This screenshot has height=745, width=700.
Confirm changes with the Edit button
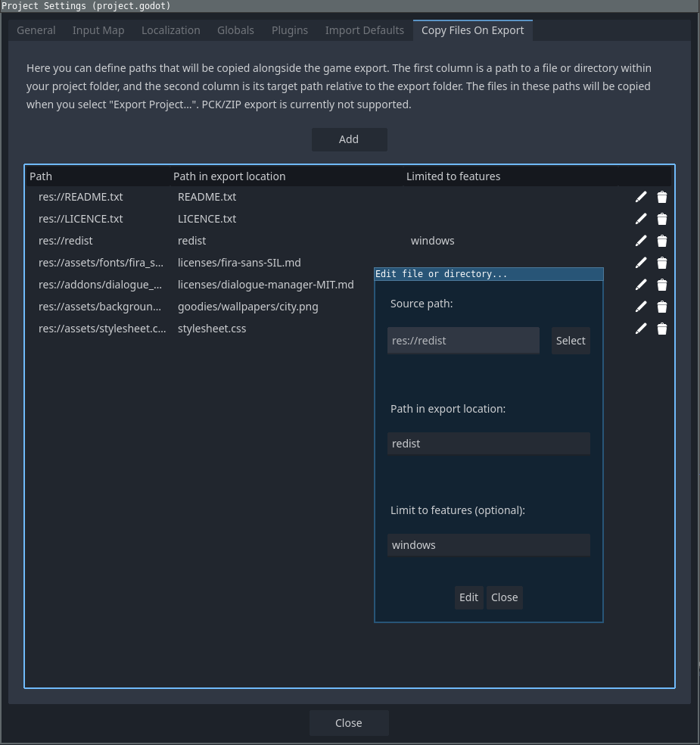click(468, 597)
